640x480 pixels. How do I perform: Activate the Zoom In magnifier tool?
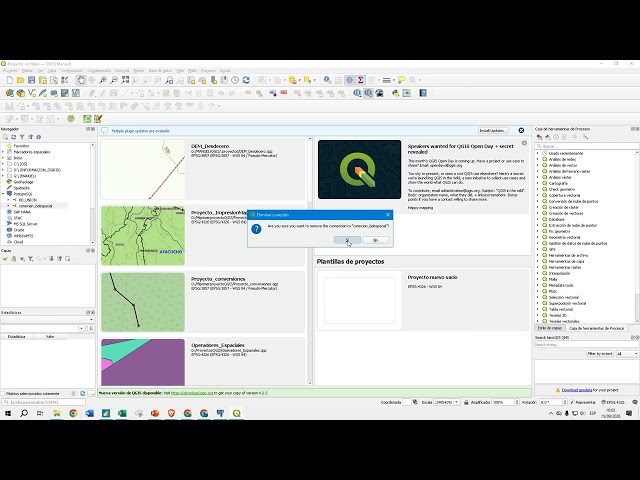103,80
